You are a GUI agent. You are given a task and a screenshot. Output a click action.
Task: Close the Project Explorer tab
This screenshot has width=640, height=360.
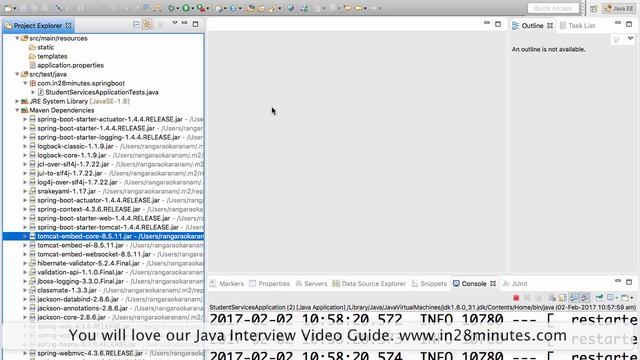69,25
